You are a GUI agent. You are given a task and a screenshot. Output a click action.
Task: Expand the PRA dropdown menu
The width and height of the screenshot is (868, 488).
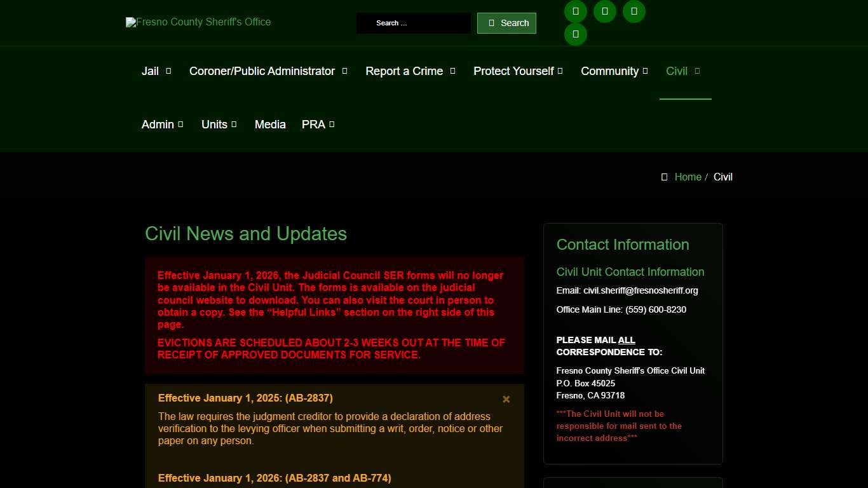coord(318,125)
